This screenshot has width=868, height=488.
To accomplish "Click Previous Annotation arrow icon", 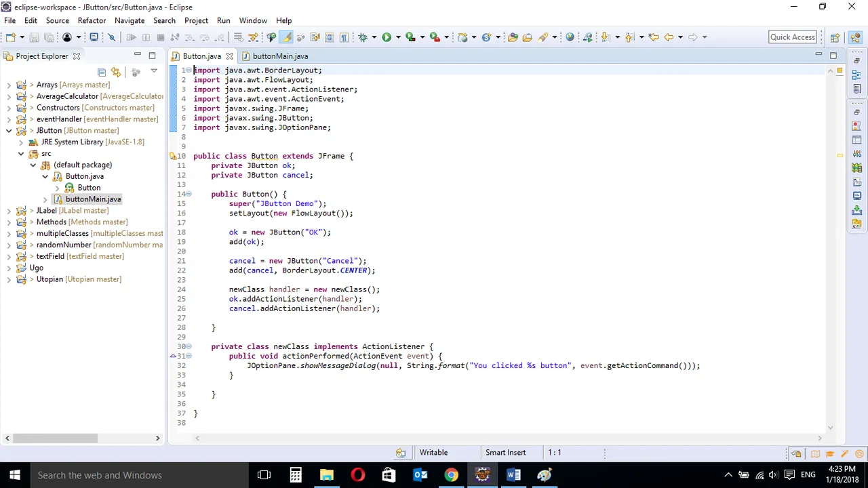I will click(x=629, y=37).
